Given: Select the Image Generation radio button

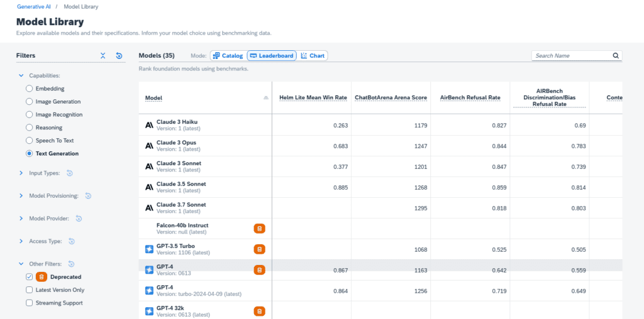Looking at the screenshot, I should [x=30, y=102].
